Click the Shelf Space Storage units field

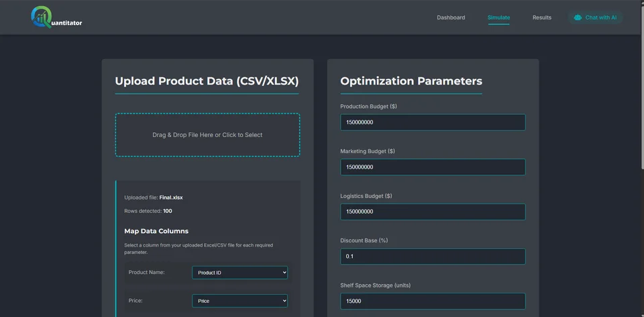click(x=433, y=301)
